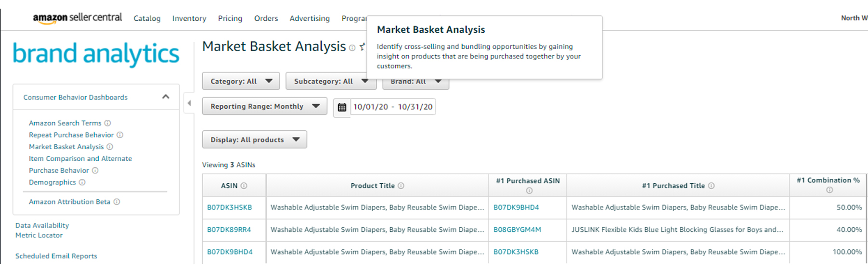Open ASIN B07DK9BHD4 in ASIN column
This screenshot has width=868, height=280.
(230, 252)
